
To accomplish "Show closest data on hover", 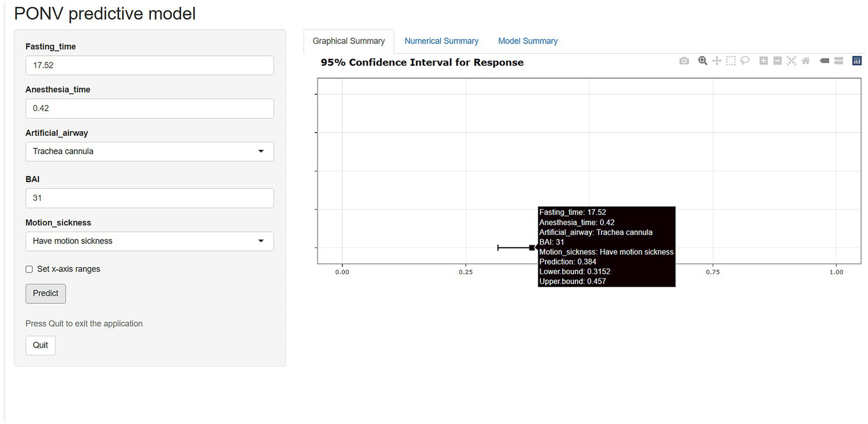I will tap(824, 61).
